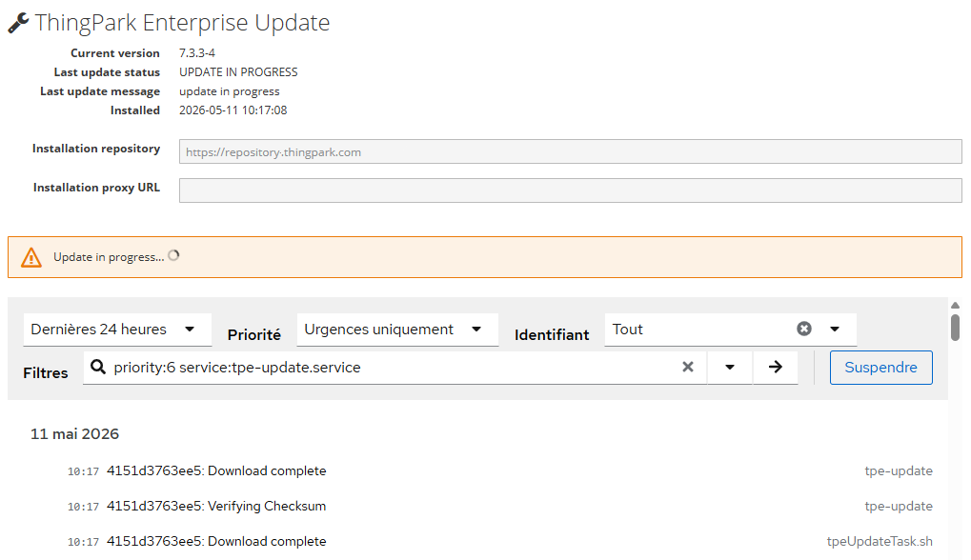Click the Update in progress... banner text
971x560 pixels.
point(109,257)
